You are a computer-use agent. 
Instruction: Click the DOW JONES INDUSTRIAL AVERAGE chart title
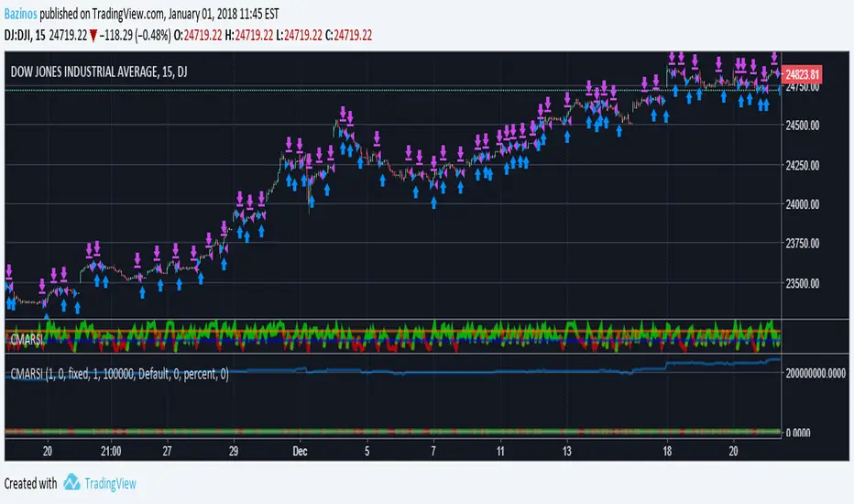(99, 71)
